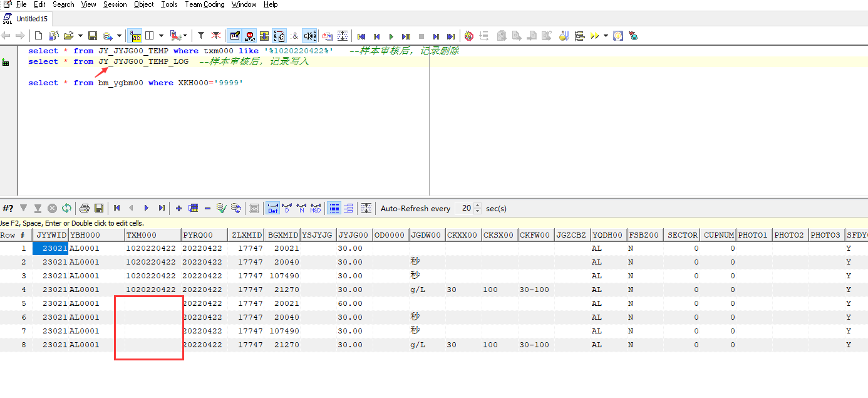Click the minus icon to delete row
The height and width of the screenshot is (398, 868).
coord(207,208)
